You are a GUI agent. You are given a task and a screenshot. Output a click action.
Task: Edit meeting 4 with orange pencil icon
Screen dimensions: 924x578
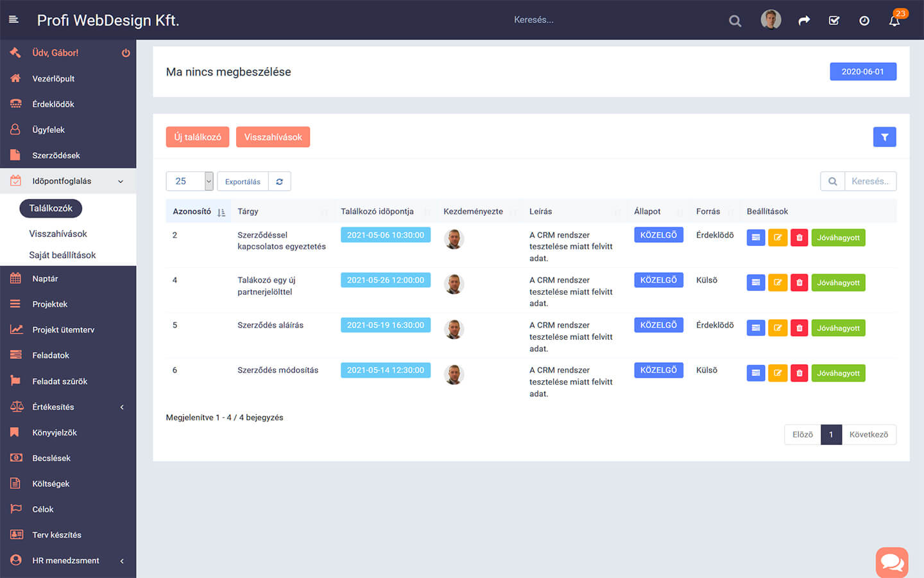778,283
